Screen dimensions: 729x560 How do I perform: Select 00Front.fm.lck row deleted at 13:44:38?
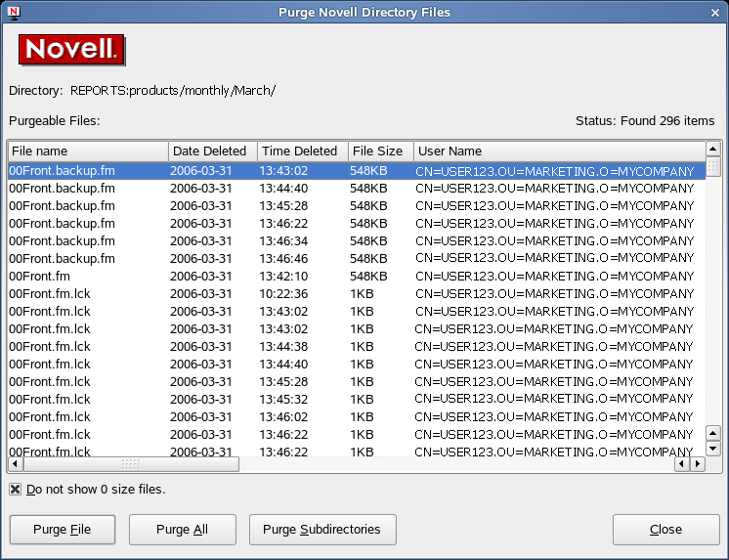(357, 347)
